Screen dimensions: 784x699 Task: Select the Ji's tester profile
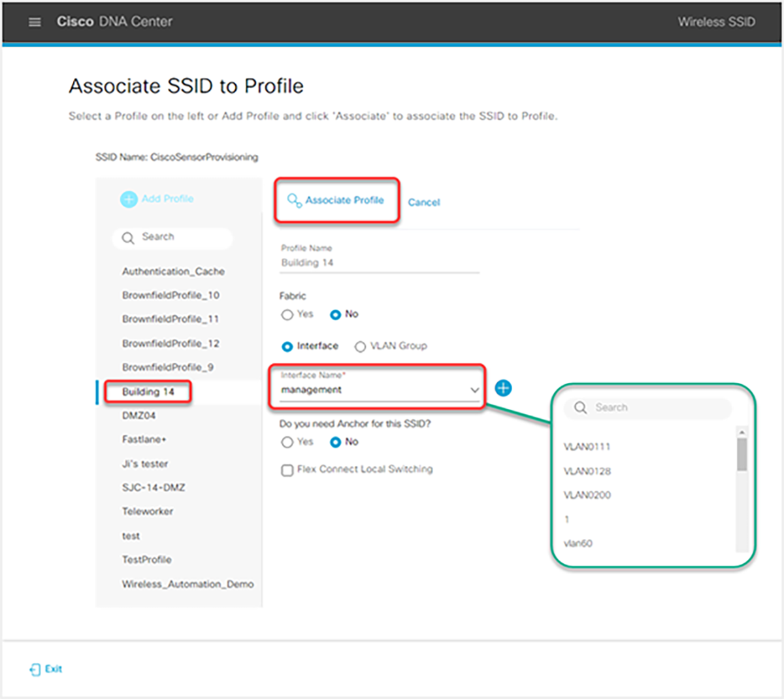pos(145,464)
